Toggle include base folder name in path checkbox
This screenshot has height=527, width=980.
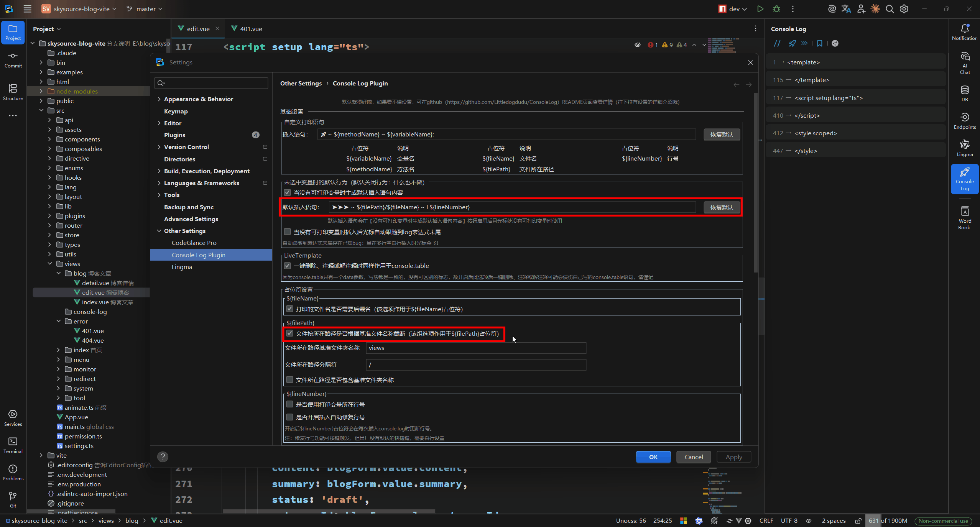(x=289, y=380)
